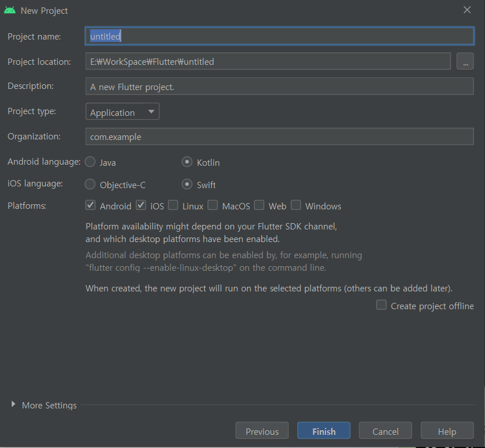Uncheck the Android platform checkbox
485x448 pixels.
tap(90, 205)
